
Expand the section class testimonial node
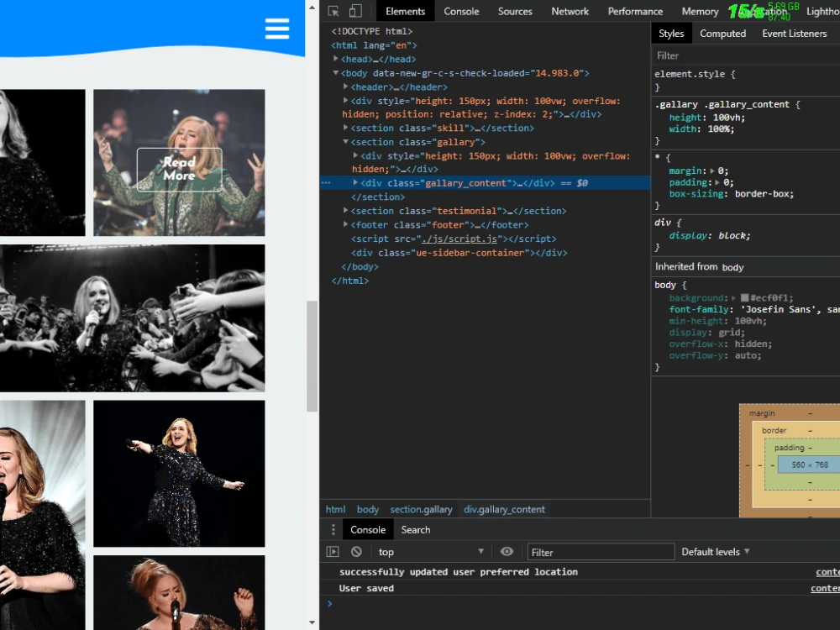[x=345, y=211]
